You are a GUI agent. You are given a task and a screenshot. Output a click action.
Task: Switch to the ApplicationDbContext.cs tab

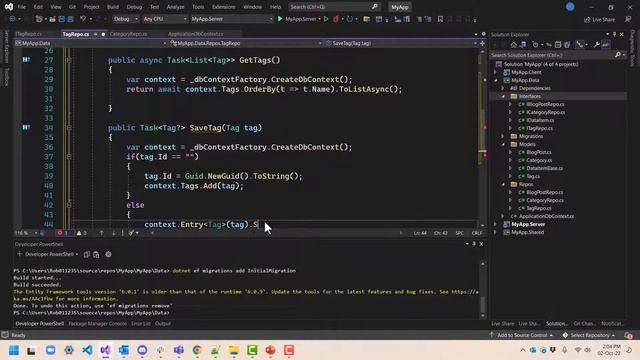(x=196, y=34)
